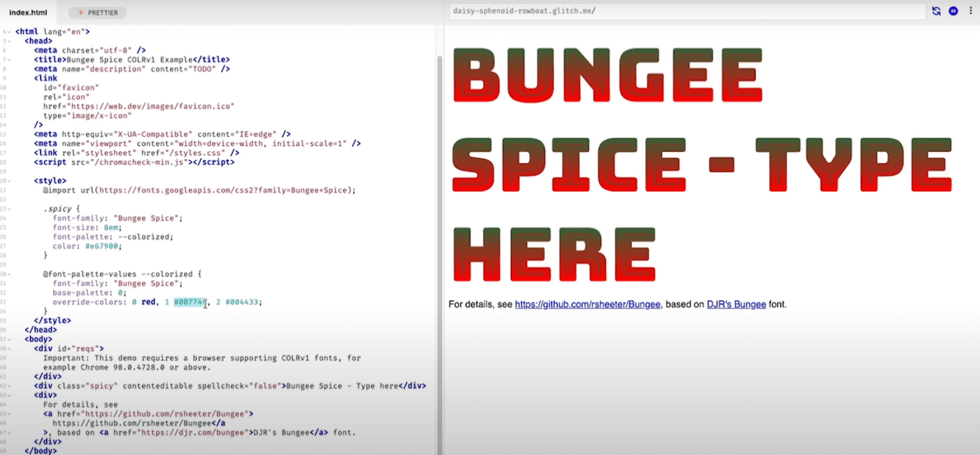Viewport: 980px width, 455px height.
Task: Fold the style block on line 20
Action: click(9, 181)
